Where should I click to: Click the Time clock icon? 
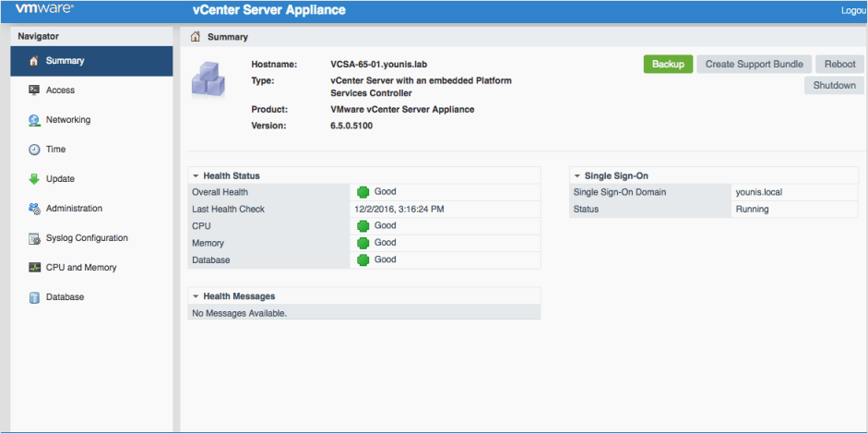click(x=34, y=150)
